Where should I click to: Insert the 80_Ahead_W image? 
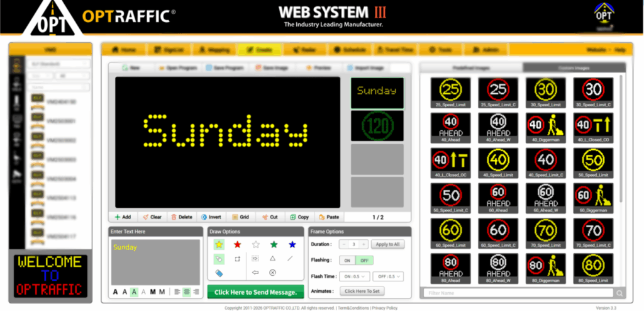[x=498, y=269]
